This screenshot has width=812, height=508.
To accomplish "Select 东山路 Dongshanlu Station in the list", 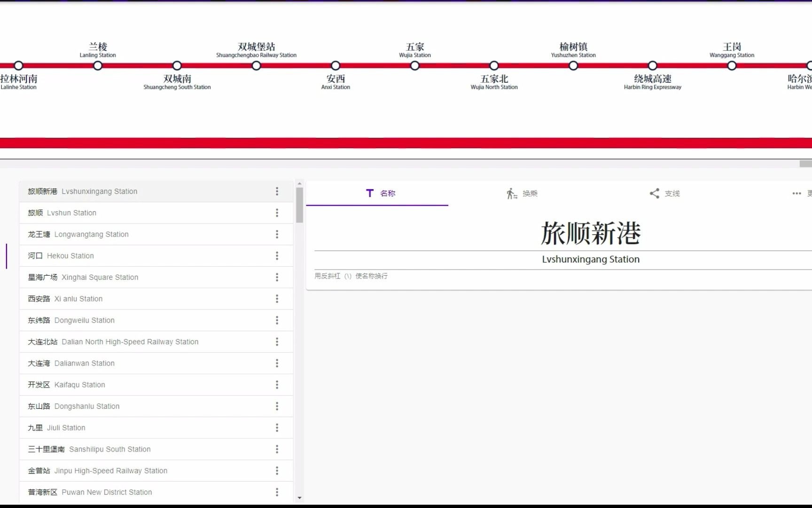I will 156,406.
